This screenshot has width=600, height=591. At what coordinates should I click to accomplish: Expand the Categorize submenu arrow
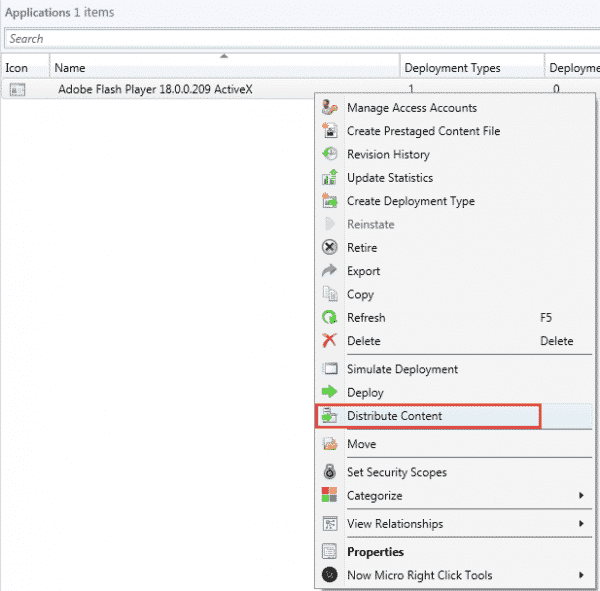(581, 496)
